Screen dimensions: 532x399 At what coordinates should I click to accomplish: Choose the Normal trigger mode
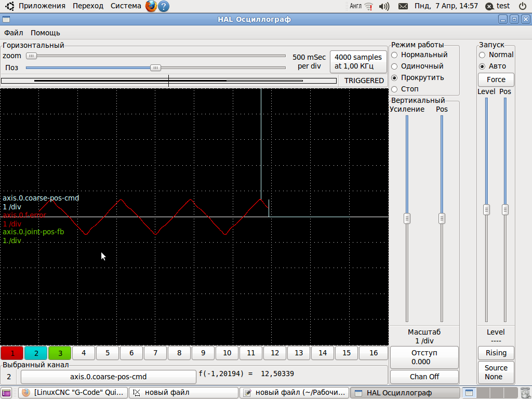pyautogui.click(x=496, y=55)
